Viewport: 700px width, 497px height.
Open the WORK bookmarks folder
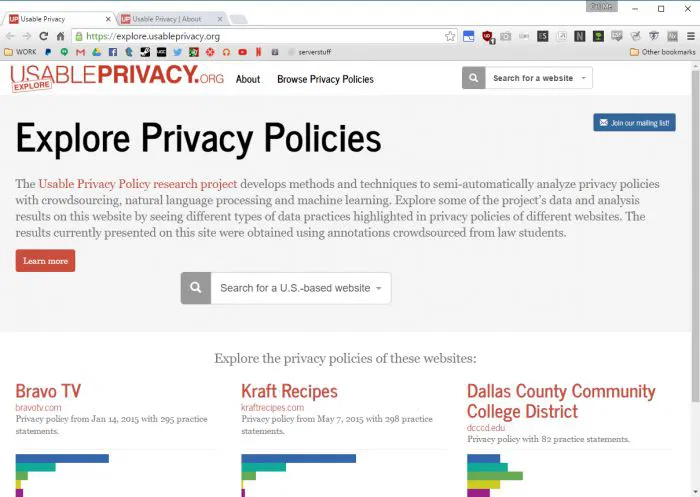tap(20, 52)
